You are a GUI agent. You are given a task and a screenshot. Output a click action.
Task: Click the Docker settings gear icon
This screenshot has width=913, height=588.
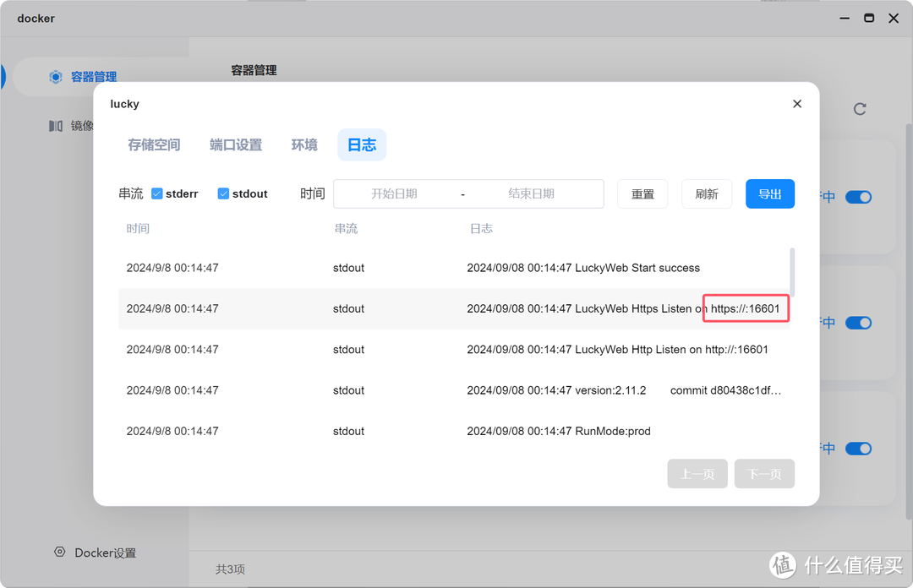(60, 552)
